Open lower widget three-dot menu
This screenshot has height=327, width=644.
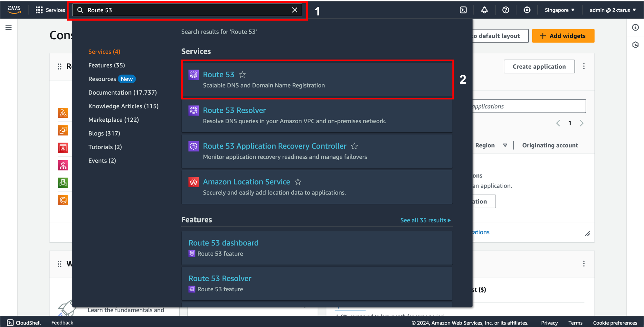(584, 264)
